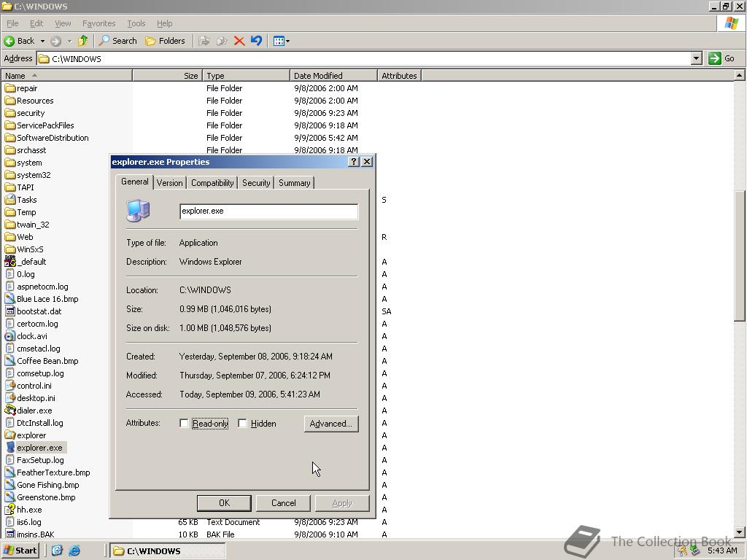This screenshot has height=560, width=747.
Task: Enable the Hidden attribute checkbox
Action: coord(242,424)
